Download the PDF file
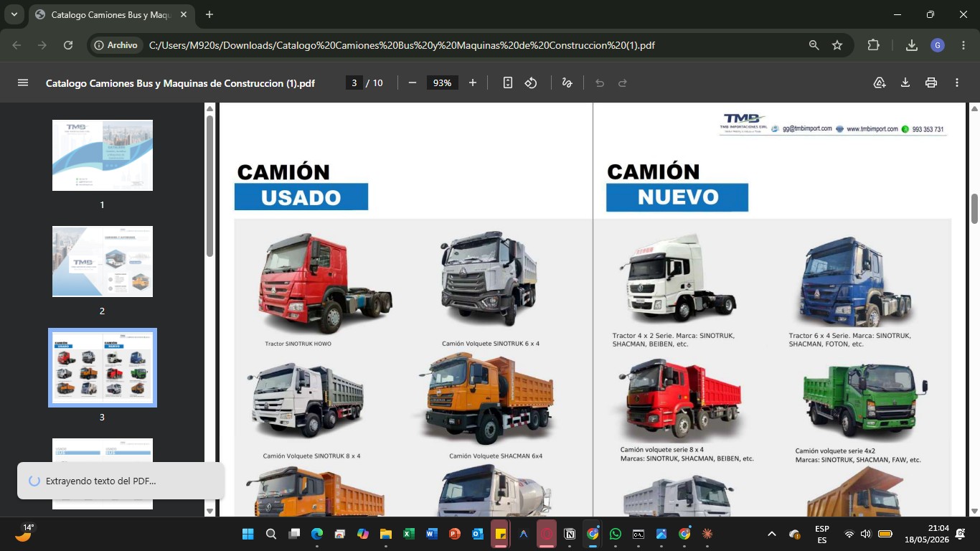This screenshot has width=980, height=551. 905,83
